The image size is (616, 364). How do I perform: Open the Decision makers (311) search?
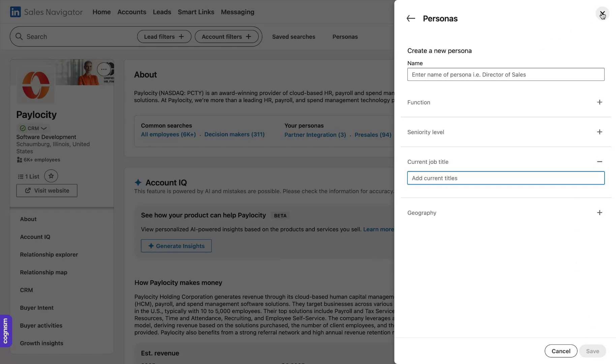[234, 134]
